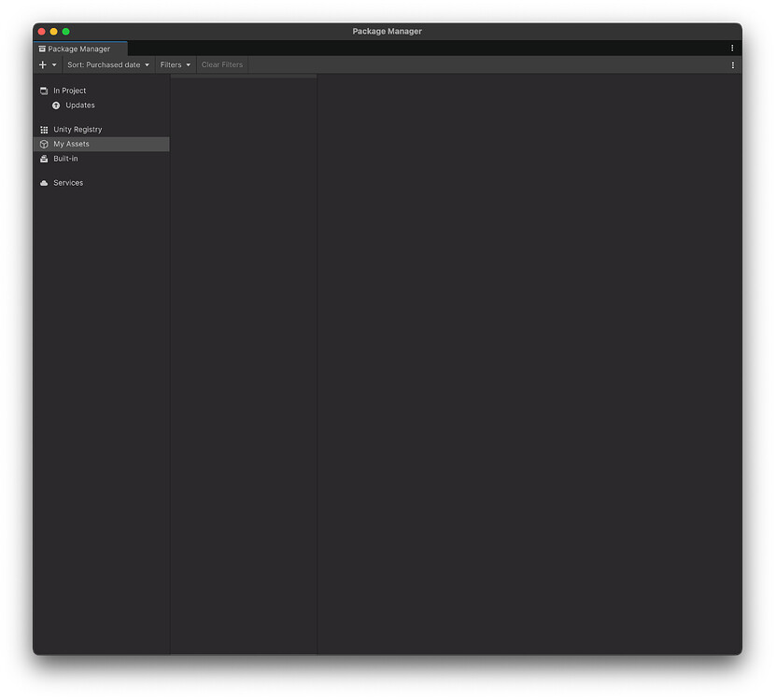Select In Project in the sidebar
This screenshot has width=776, height=700.
point(68,91)
